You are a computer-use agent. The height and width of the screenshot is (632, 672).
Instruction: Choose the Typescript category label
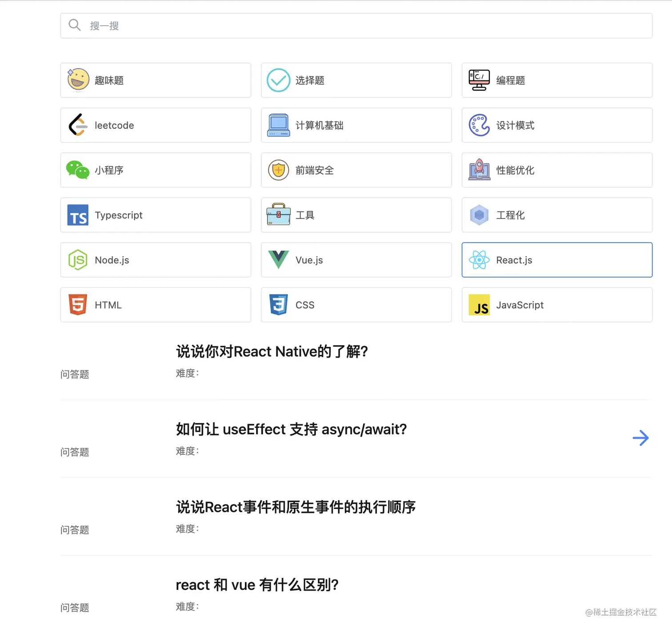[x=119, y=215]
